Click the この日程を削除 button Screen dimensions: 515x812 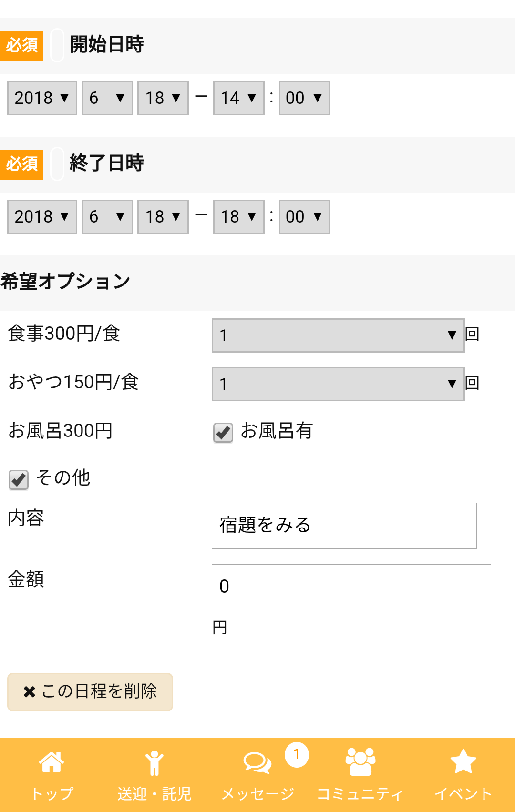pos(90,692)
